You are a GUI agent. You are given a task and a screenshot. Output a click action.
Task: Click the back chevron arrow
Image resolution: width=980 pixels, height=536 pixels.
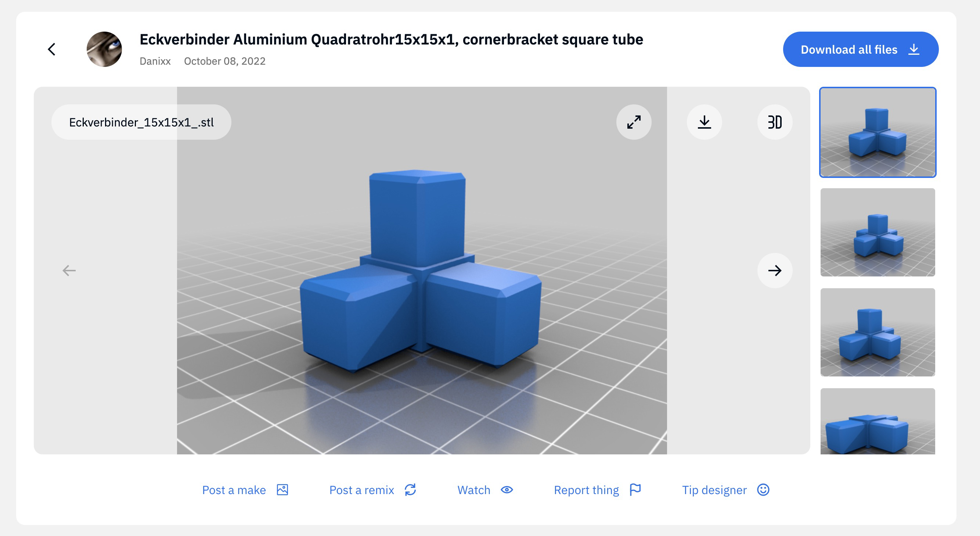click(x=52, y=49)
